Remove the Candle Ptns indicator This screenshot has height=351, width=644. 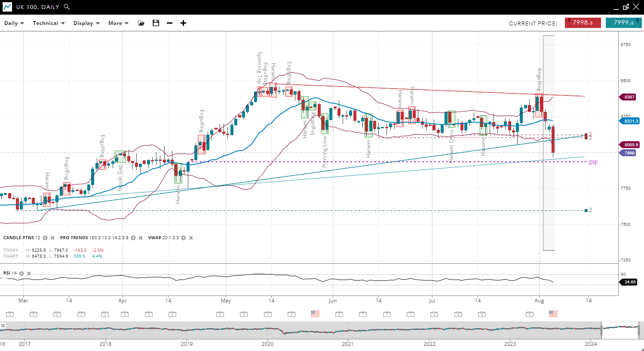pos(52,238)
